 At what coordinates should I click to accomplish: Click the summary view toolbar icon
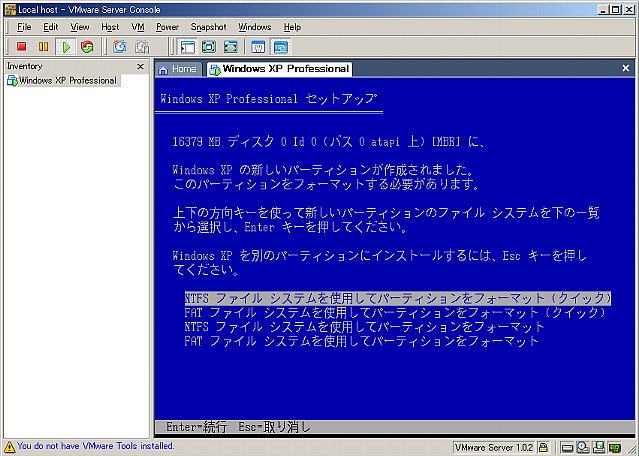[x=258, y=47]
